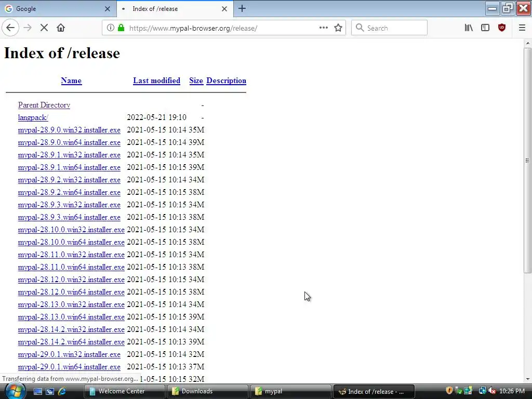Open the Library bookmarks and history icon

click(469, 28)
